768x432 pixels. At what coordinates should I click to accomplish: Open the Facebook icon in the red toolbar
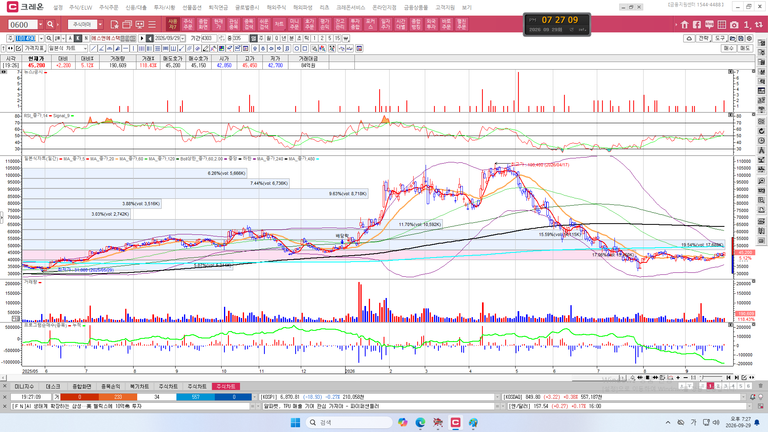pyautogui.click(x=697, y=24)
